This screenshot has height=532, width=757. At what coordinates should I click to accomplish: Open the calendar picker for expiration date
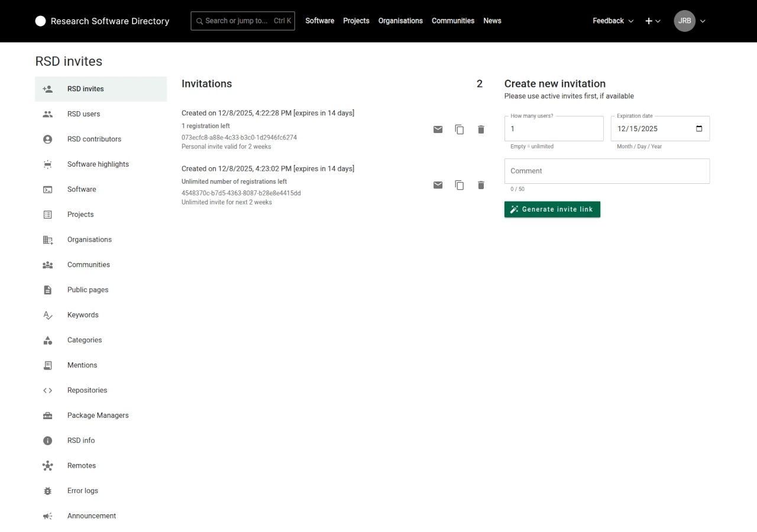[x=699, y=129]
